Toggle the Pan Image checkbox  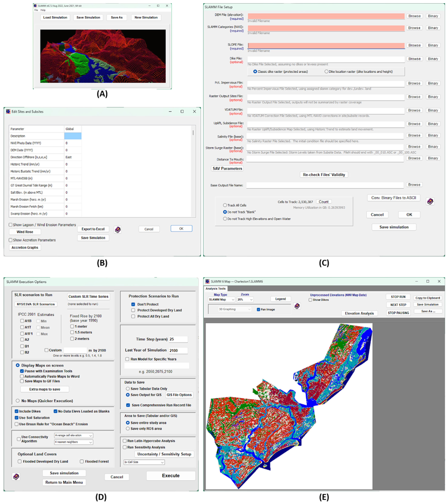258,309
